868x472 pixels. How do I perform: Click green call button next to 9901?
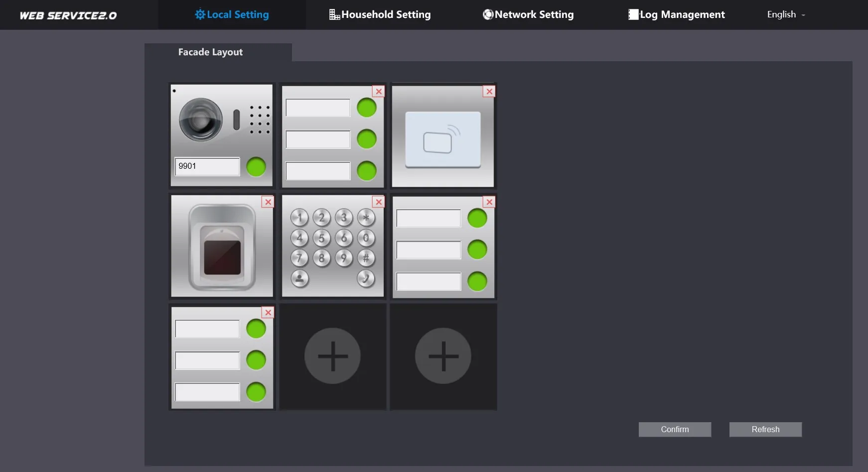256,167
